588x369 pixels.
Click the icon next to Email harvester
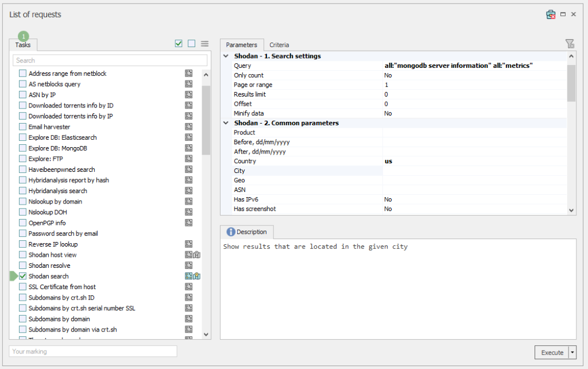coord(188,126)
